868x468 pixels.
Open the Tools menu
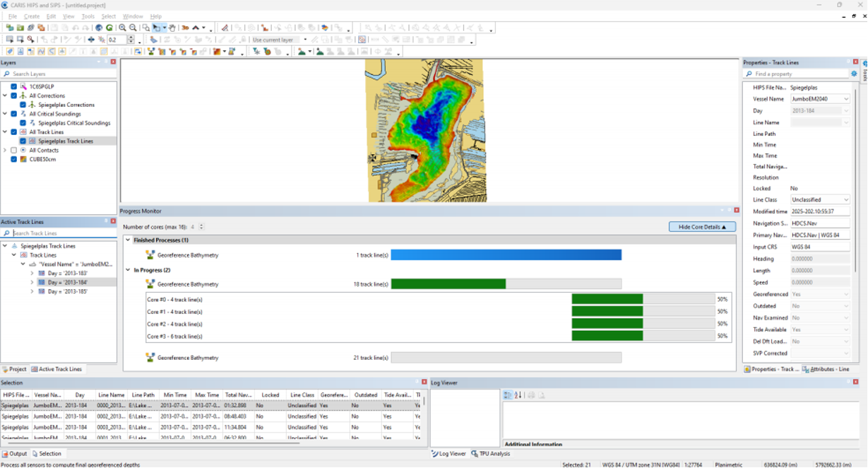click(x=88, y=16)
